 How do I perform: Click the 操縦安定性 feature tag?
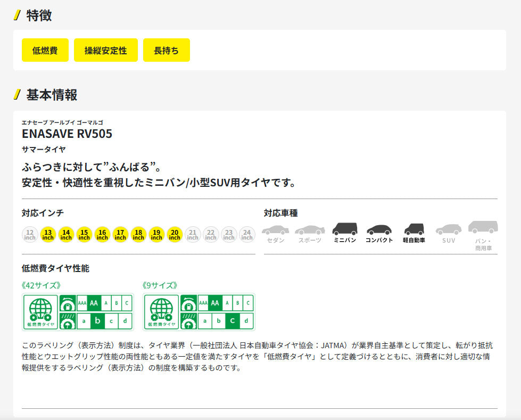[105, 50]
